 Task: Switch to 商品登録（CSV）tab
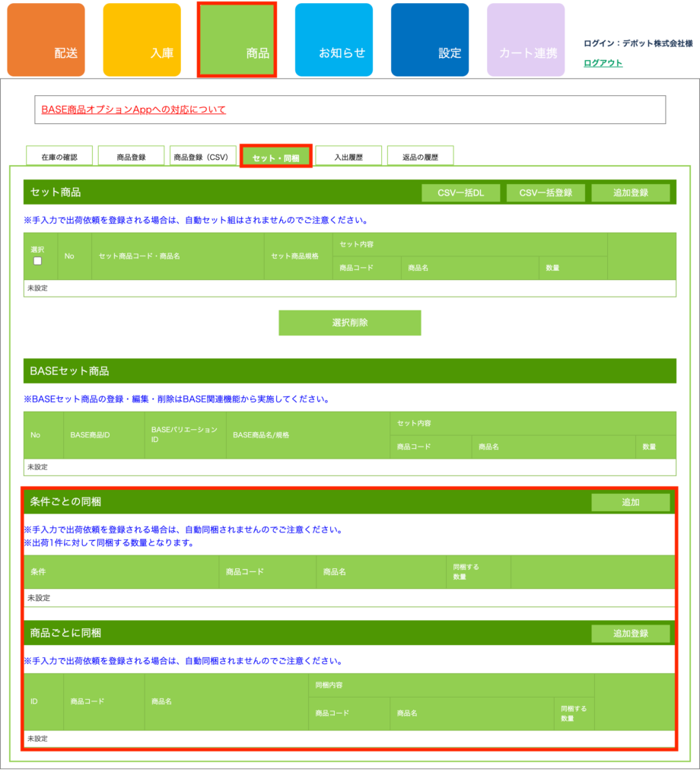point(201,157)
